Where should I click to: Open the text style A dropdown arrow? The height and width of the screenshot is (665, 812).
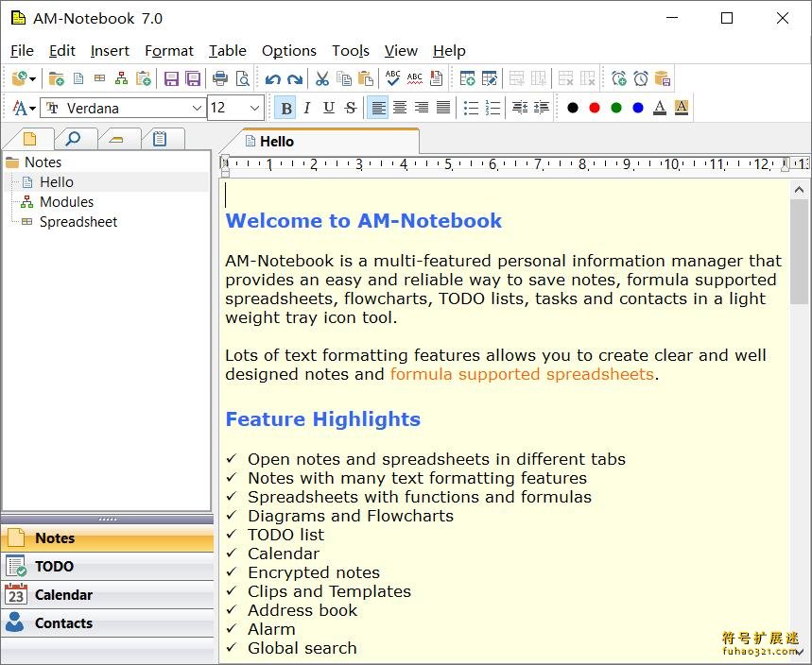33,109
